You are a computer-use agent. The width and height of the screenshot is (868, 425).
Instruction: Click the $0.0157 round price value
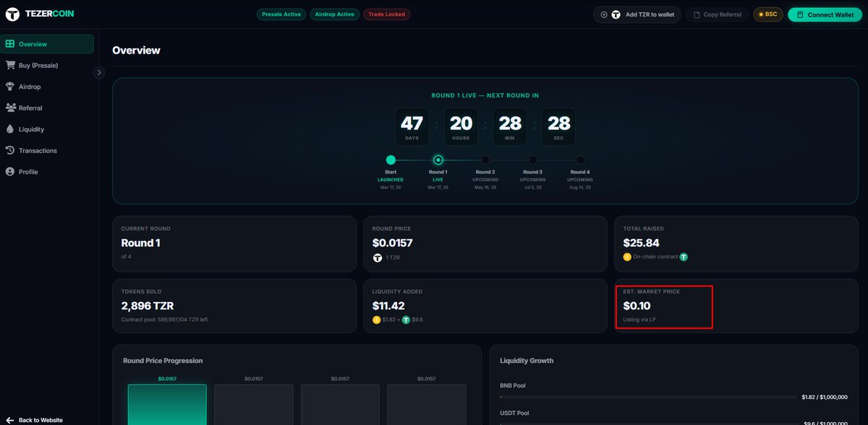click(391, 243)
